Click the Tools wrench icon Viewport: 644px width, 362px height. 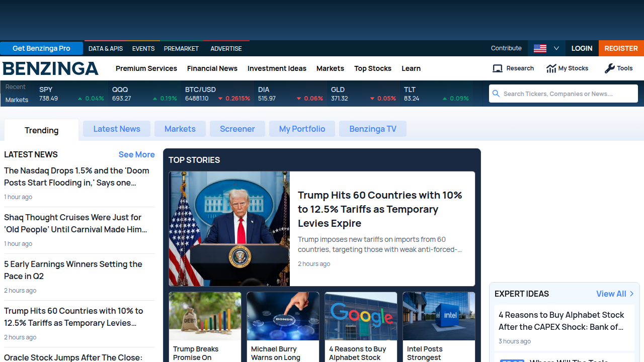(x=609, y=68)
